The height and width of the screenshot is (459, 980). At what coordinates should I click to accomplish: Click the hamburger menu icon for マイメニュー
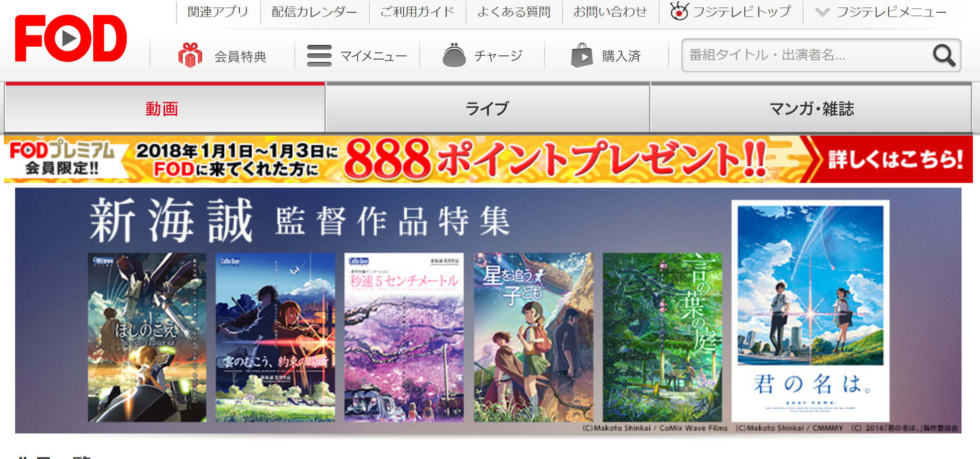(x=319, y=56)
